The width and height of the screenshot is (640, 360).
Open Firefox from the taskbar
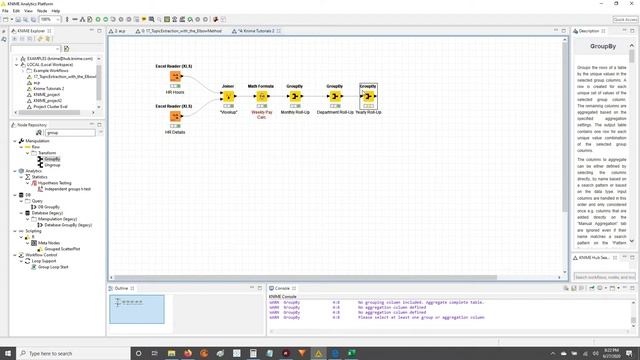[188, 353]
